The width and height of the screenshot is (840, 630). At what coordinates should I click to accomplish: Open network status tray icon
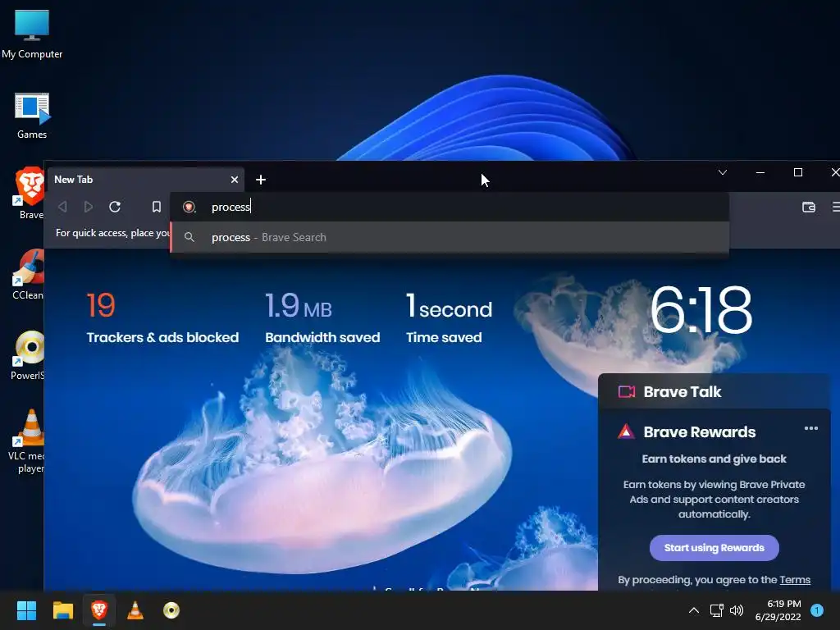click(716, 610)
